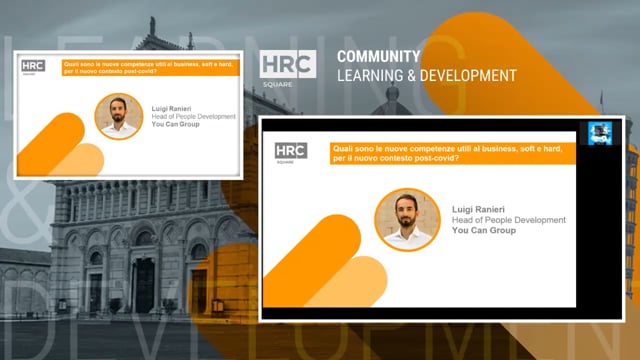Click the orange question banner in the small slide preview
Screen dimensions: 640x360
click(x=151, y=68)
